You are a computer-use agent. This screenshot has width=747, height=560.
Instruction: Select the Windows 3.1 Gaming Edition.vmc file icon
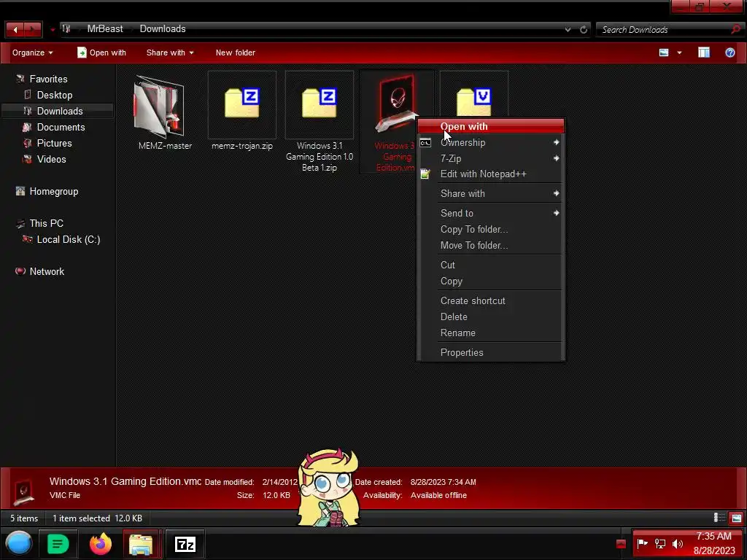395,104
